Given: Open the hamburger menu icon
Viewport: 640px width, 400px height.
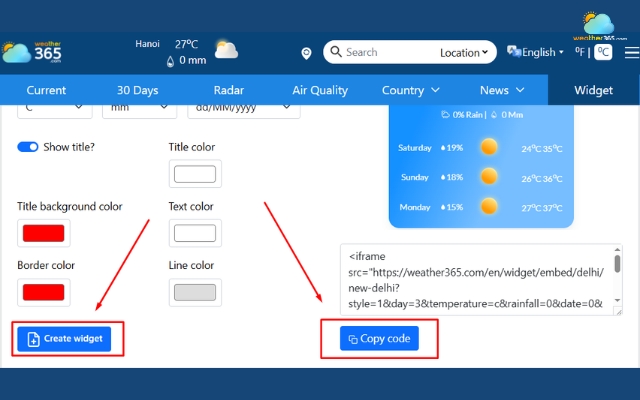Looking at the screenshot, I should click(631, 53).
